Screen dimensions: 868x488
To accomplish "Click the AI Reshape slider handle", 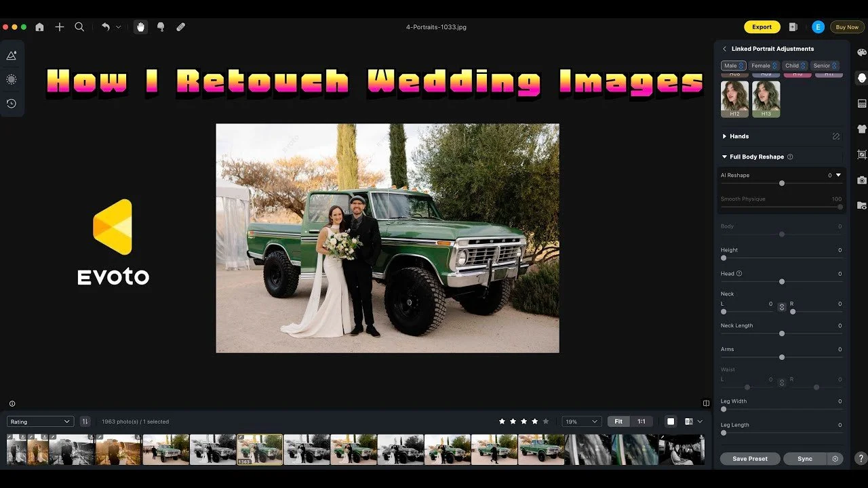I will 782,183.
